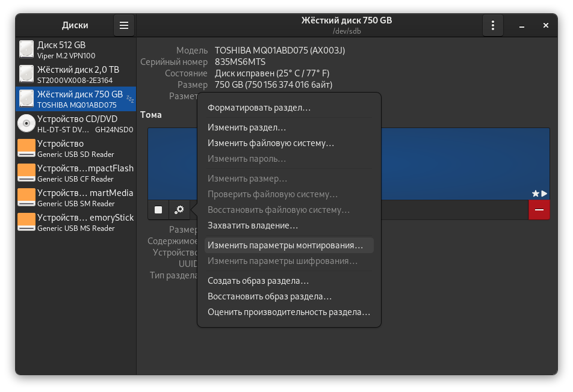Click the serial number 835MS6MTS
573x392 pixels.
click(x=240, y=62)
